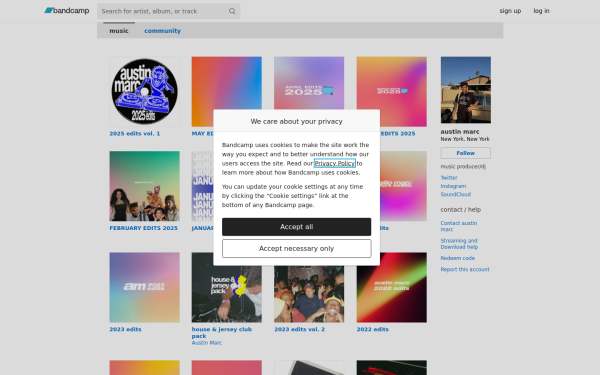Screen dimensions: 600x375
Task: Click the Bandcamp logo
Action: coord(67,11)
